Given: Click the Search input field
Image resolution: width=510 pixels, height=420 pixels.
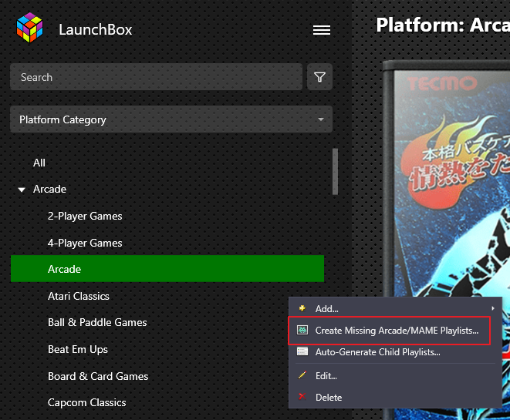Looking at the screenshot, I should [156, 77].
